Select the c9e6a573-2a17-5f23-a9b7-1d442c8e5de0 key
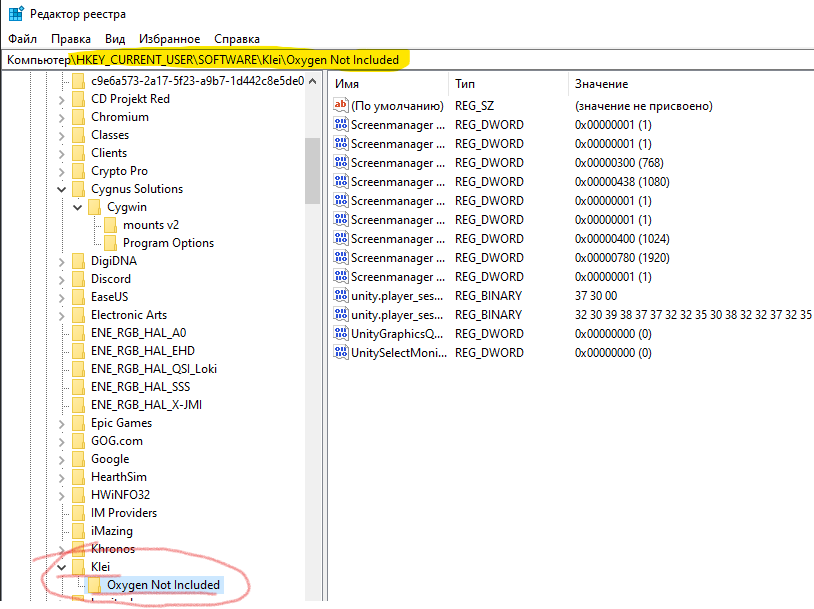This screenshot has height=609, width=814. [197, 81]
